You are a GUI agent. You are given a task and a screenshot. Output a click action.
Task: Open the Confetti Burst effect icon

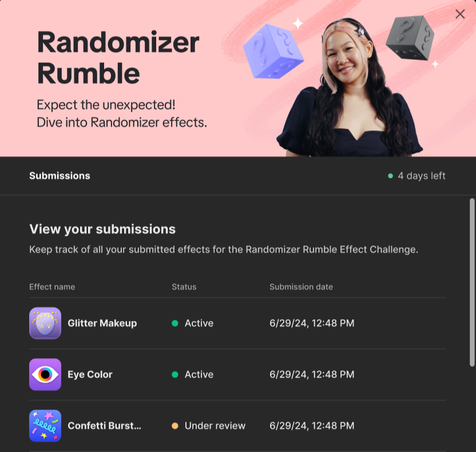[45, 426]
